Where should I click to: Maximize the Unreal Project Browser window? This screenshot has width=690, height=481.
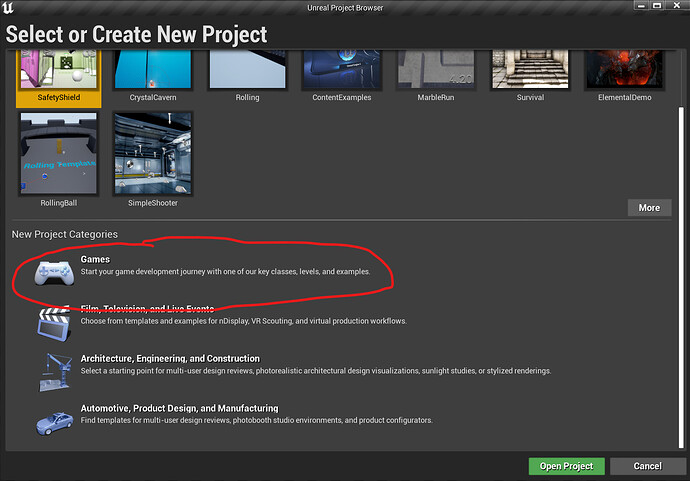click(x=657, y=5)
